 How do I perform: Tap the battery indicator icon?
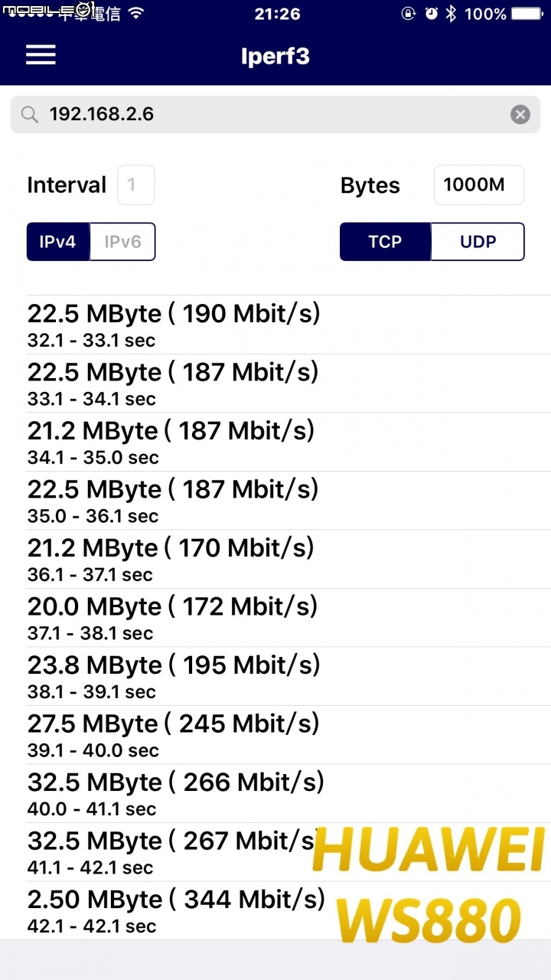(527, 13)
